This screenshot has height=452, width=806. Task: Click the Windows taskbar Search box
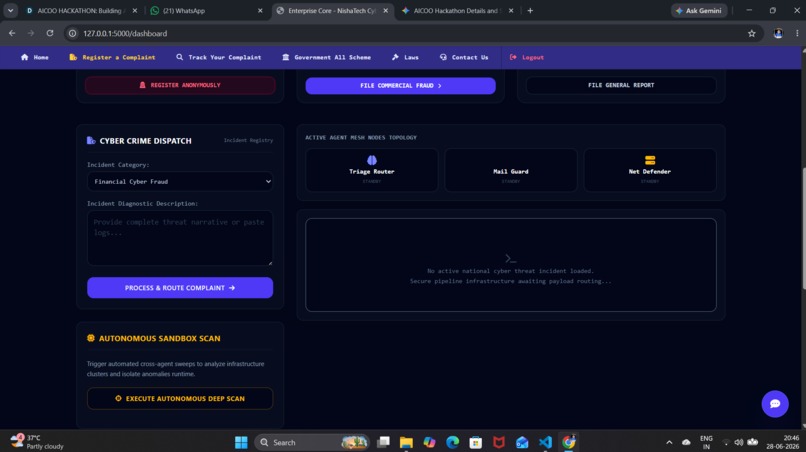(x=312, y=442)
